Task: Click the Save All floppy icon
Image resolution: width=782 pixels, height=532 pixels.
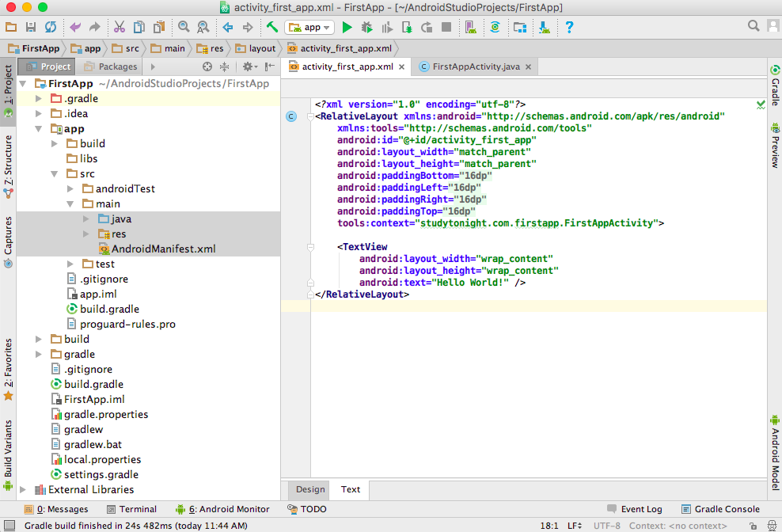Action: (31, 27)
